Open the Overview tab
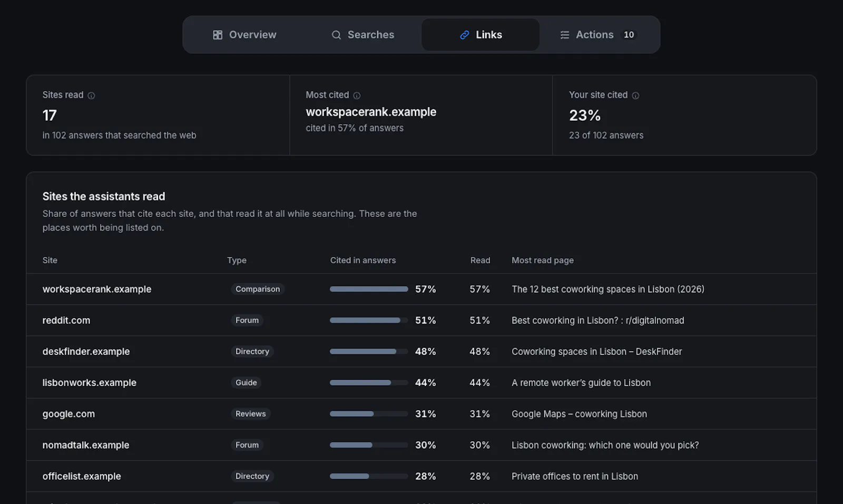 [244, 35]
